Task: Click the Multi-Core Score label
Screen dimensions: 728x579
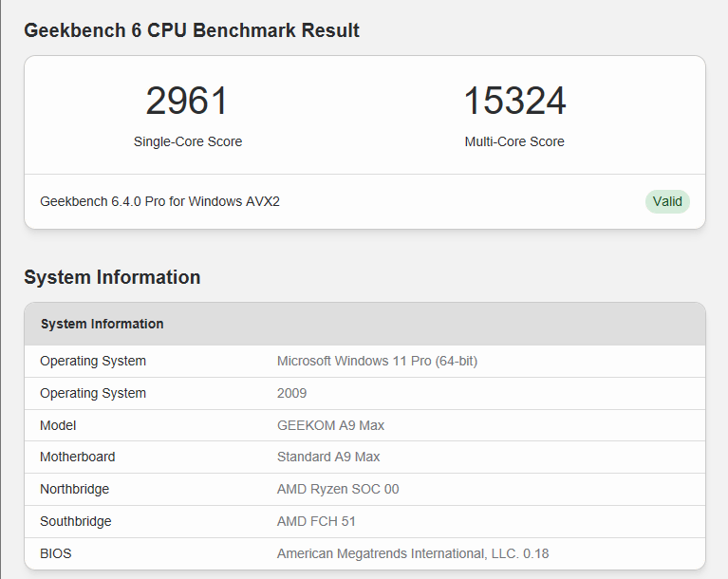Action: pos(514,141)
